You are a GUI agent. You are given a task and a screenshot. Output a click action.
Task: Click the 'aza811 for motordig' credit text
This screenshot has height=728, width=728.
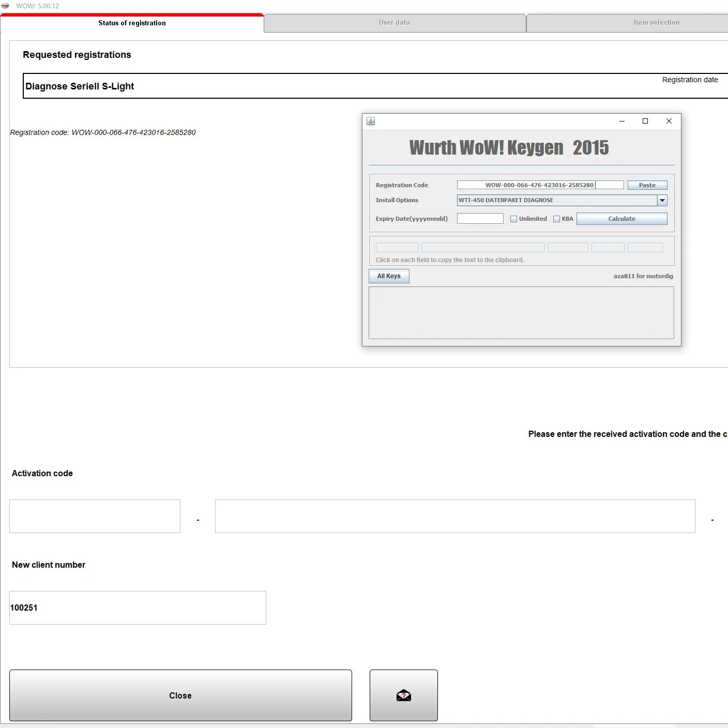coord(643,276)
